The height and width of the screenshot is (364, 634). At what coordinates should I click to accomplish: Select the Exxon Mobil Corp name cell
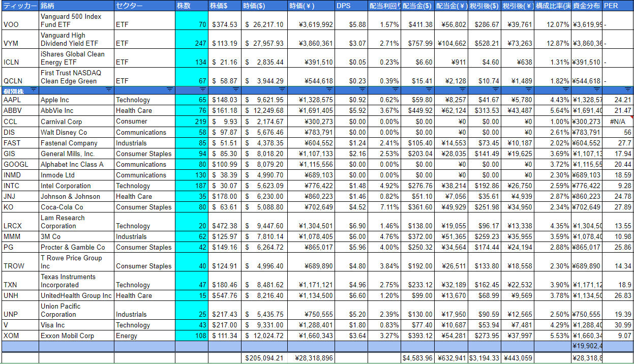[x=76, y=336]
